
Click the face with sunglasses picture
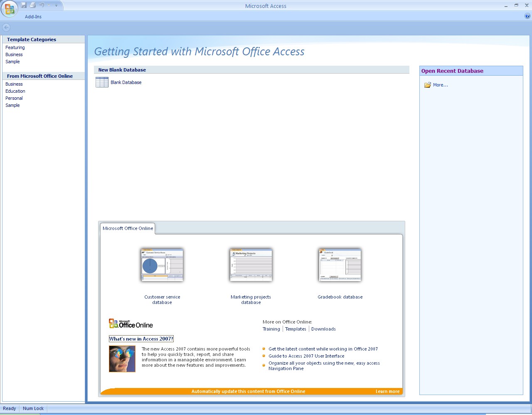click(122, 359)
